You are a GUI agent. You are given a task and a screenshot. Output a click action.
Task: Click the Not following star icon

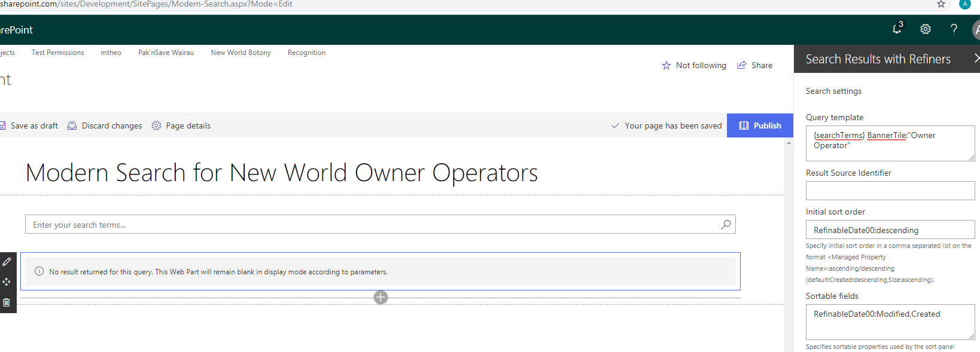(666, 65)
